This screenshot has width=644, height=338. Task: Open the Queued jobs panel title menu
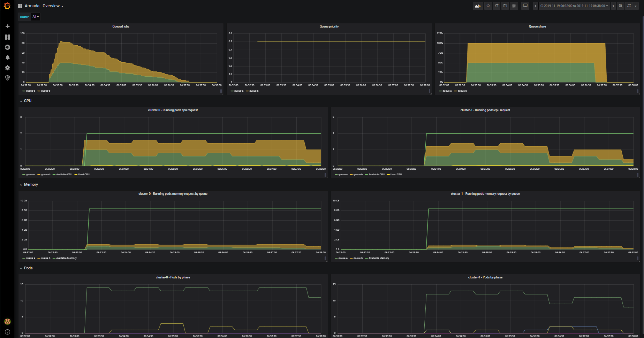121,26
